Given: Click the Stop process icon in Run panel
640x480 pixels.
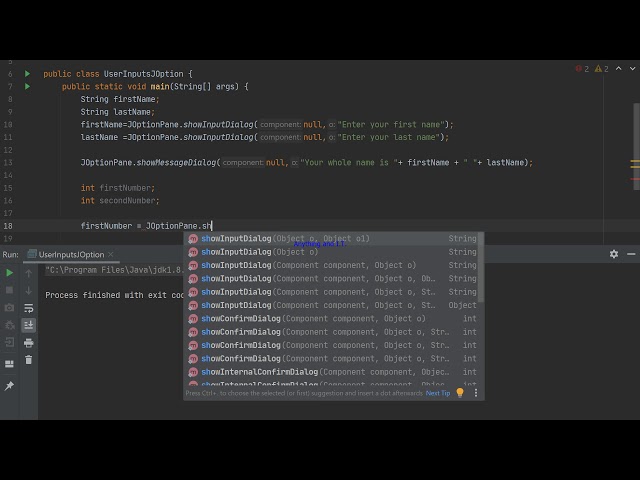Looking at the screenshot, I should click(x=9, y=290).
